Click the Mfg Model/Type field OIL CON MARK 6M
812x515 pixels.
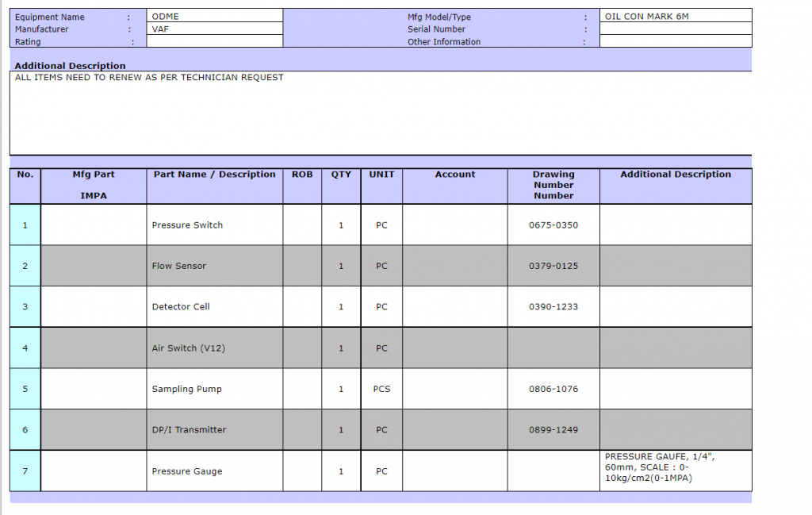click(x=675, y=16)
